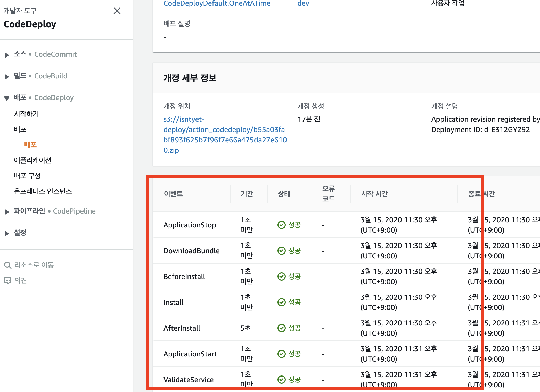Click the Deployment ID d-E312GY292 text

(481, 129)
